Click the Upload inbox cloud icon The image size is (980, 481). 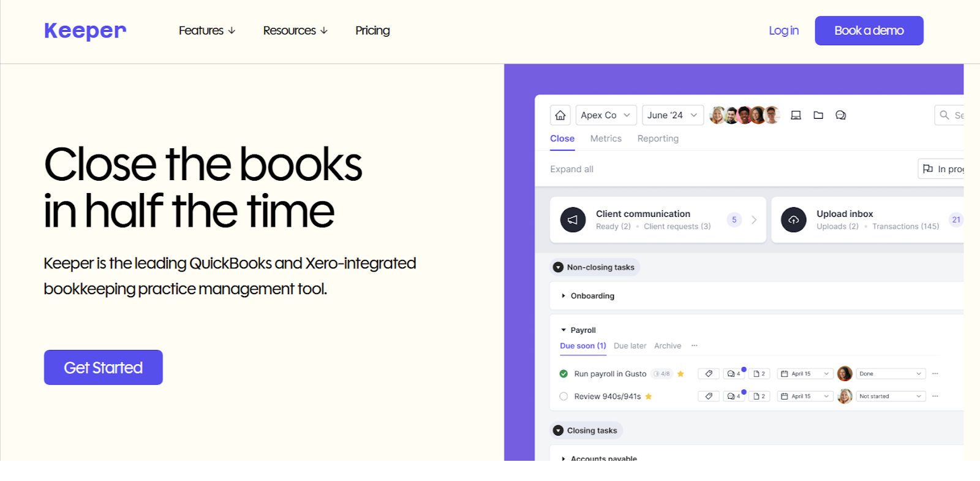(793, 220)
